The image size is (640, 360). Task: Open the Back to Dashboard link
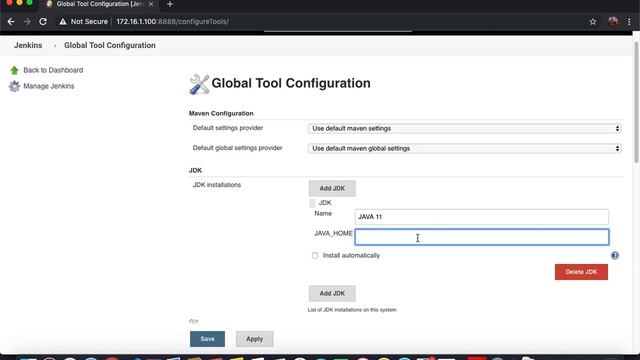pos(53,70)
